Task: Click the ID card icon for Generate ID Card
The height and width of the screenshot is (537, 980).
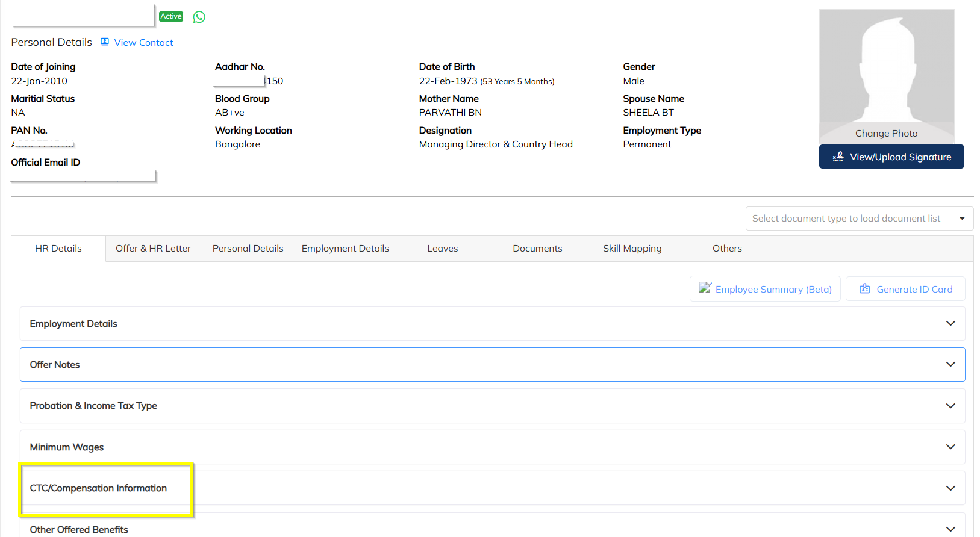Action: coord(865,289)
